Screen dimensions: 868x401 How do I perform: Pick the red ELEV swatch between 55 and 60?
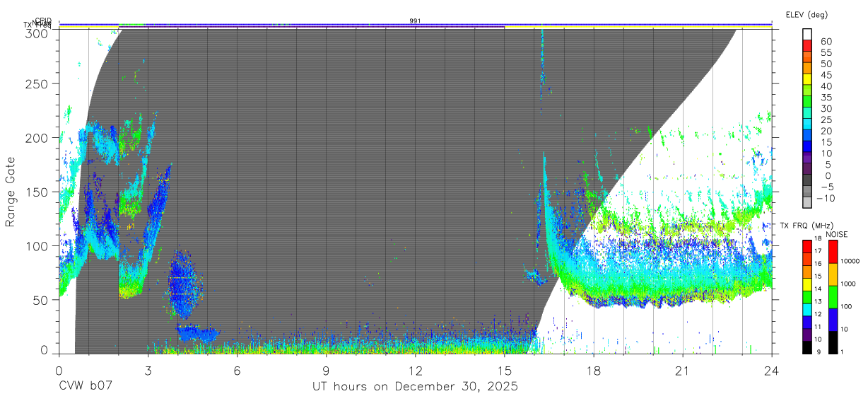[808, 46]
